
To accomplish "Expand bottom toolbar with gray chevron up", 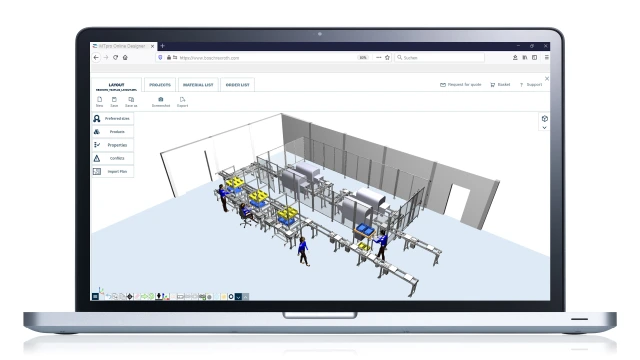I will tap(245, 297).
